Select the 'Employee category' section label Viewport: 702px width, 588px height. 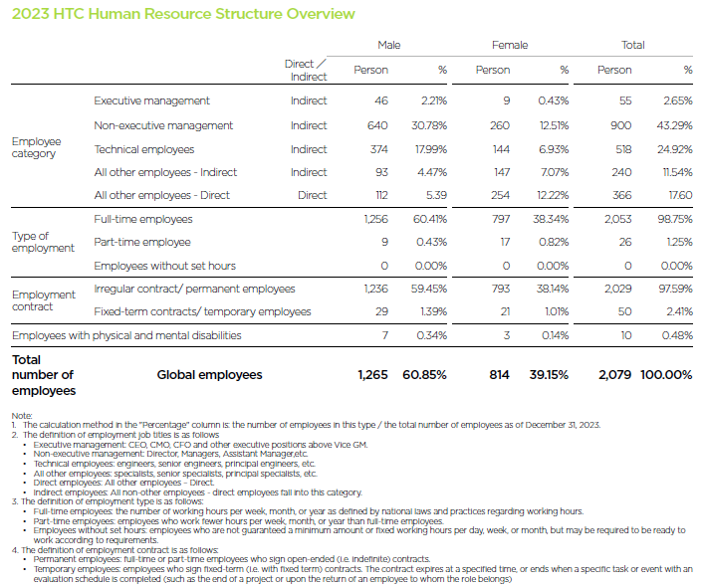(36, 147)
